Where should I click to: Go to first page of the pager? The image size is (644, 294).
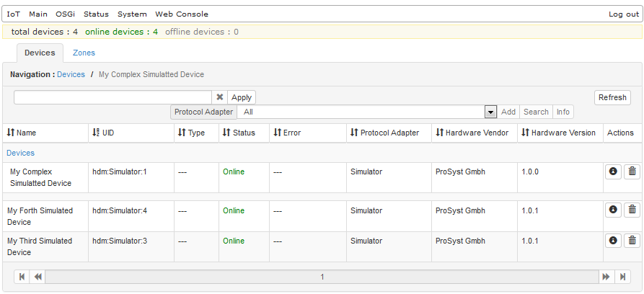[x=22, y=277]
